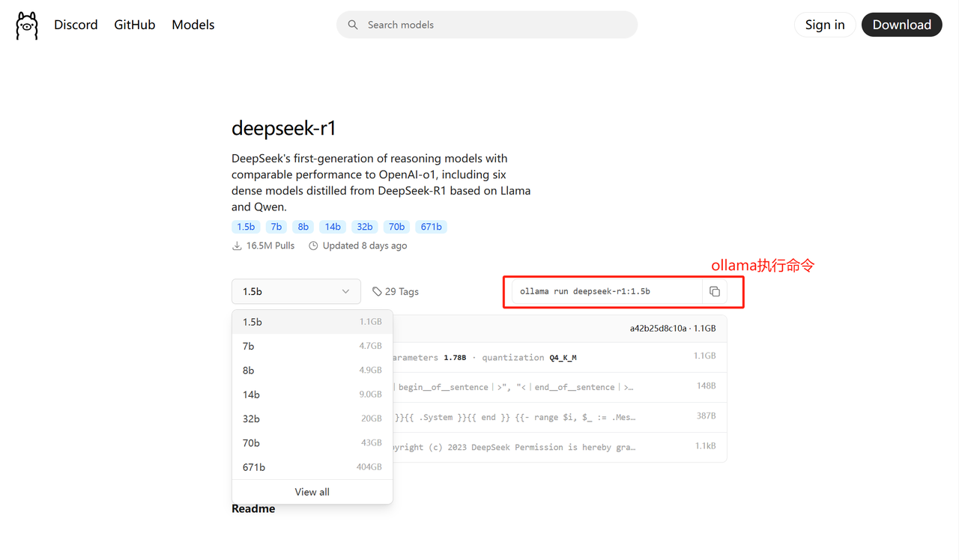
Task: Choose 8b 4.9GB in dropdown list
Action: [312, 370]
